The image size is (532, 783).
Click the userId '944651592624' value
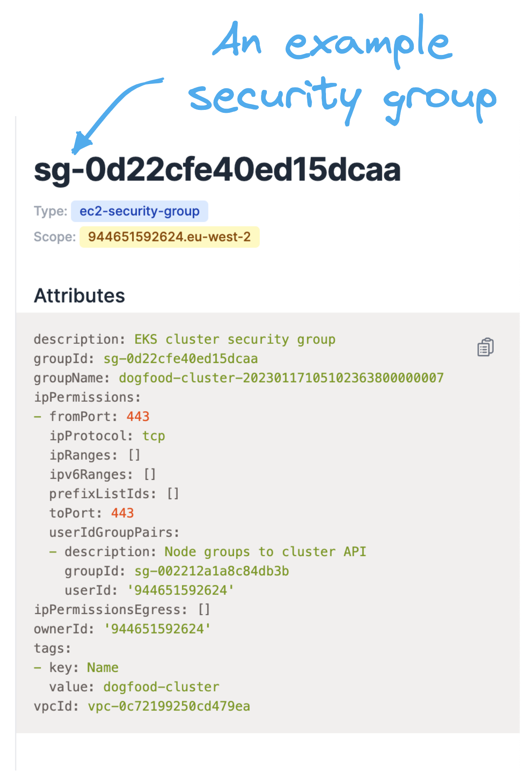pyautogui.click(x=181, y=590)
